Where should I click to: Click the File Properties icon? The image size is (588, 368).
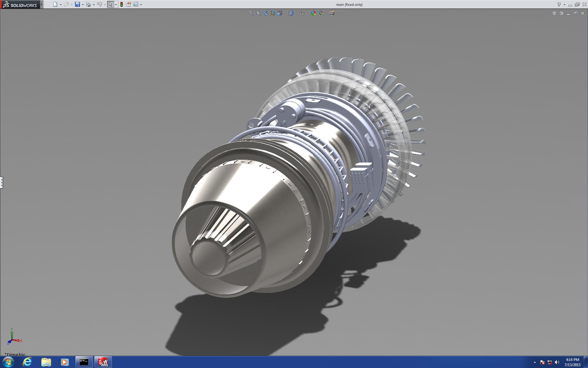pyautogui.click(x=129, y=4)
